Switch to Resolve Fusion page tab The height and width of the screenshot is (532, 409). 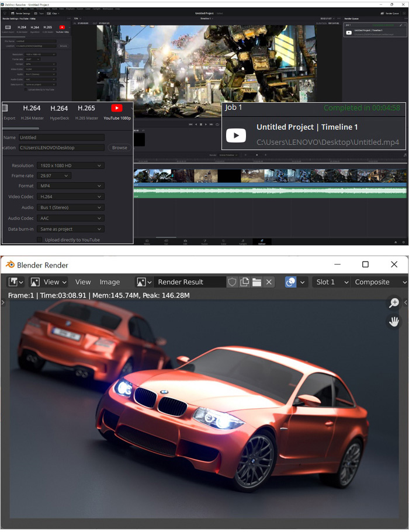pyautogui.click(x=204, y=242)
